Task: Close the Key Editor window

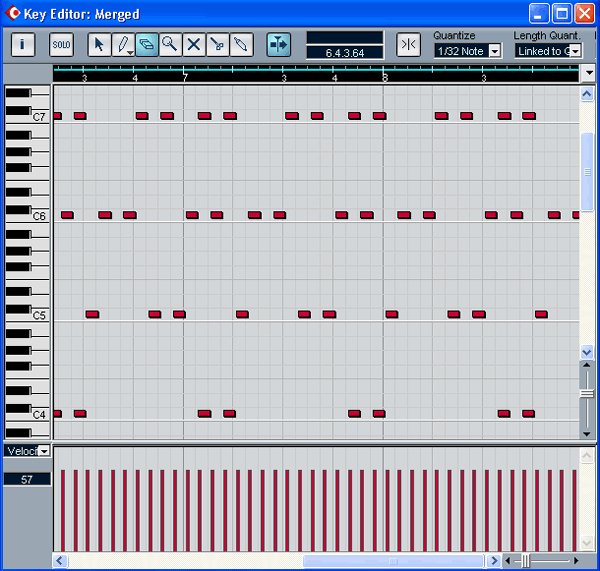Action: 585,14
